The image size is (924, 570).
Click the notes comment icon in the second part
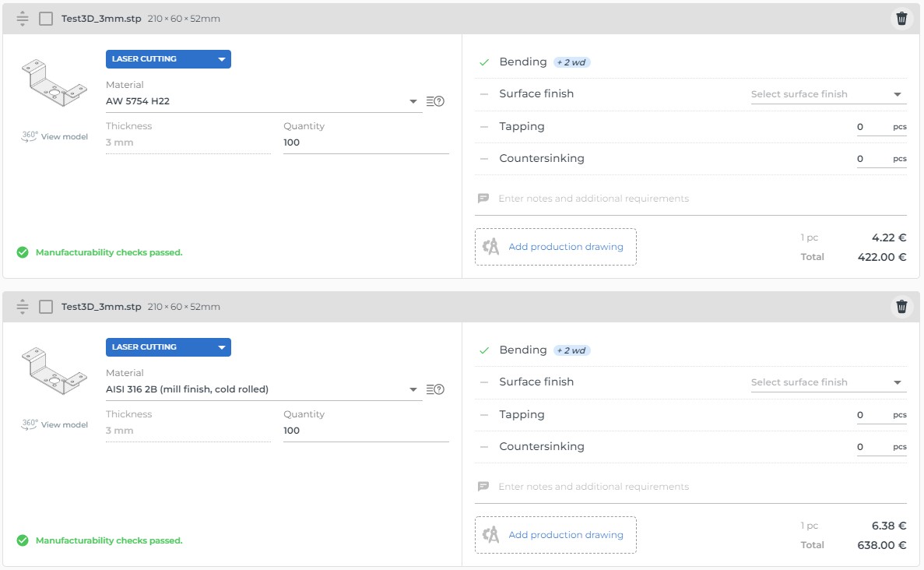pyautogui.click(x=483, y=487)
